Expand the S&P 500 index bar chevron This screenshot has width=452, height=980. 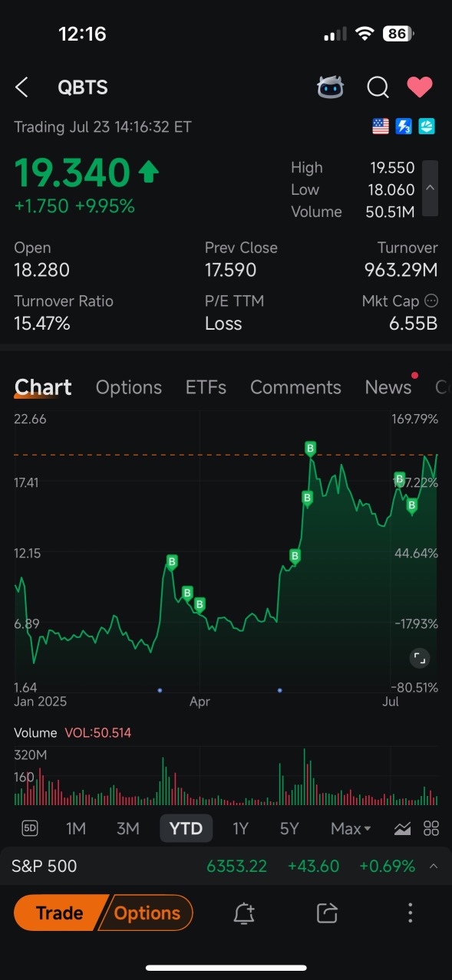434,867
